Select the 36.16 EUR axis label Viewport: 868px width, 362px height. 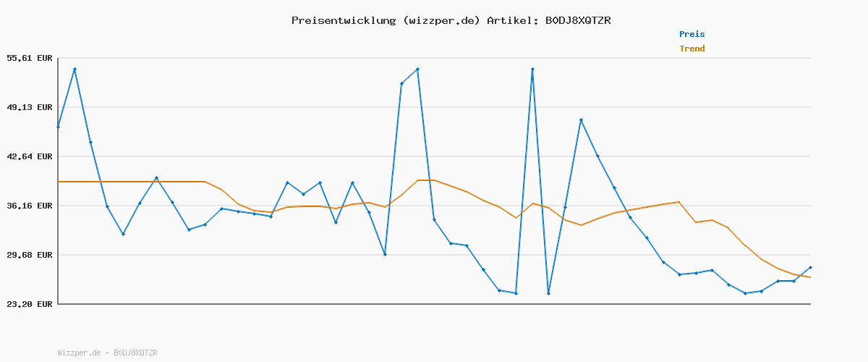coord(29,206)
